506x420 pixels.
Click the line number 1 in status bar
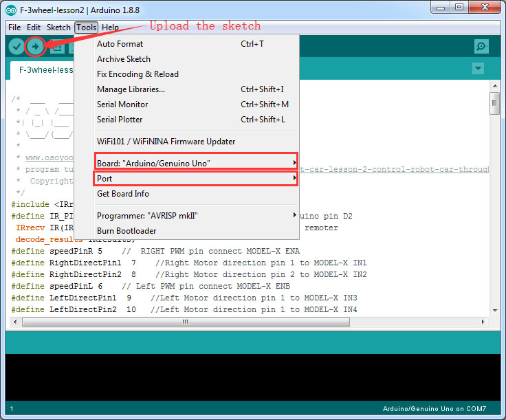[x=12, y=409]
